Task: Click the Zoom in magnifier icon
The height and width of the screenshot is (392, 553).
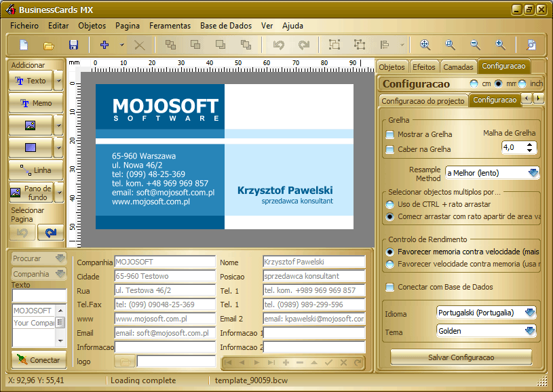Action: pyautogui.click(x=500, y=45)
